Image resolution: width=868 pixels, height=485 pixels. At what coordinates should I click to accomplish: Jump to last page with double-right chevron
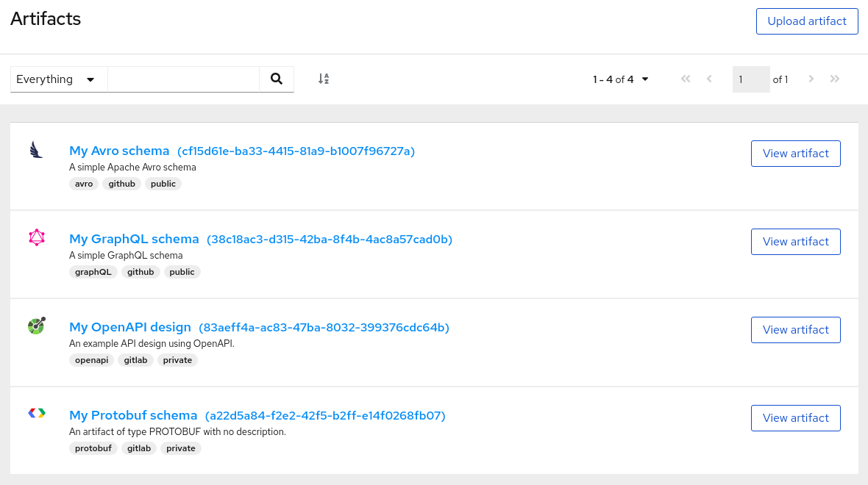pos(835,79)
